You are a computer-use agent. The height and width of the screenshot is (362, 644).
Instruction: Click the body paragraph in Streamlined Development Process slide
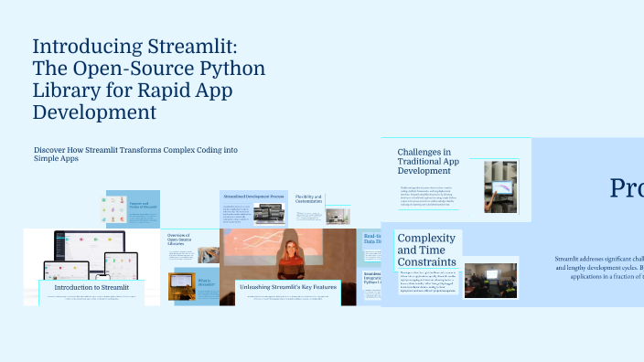[238, 214]
